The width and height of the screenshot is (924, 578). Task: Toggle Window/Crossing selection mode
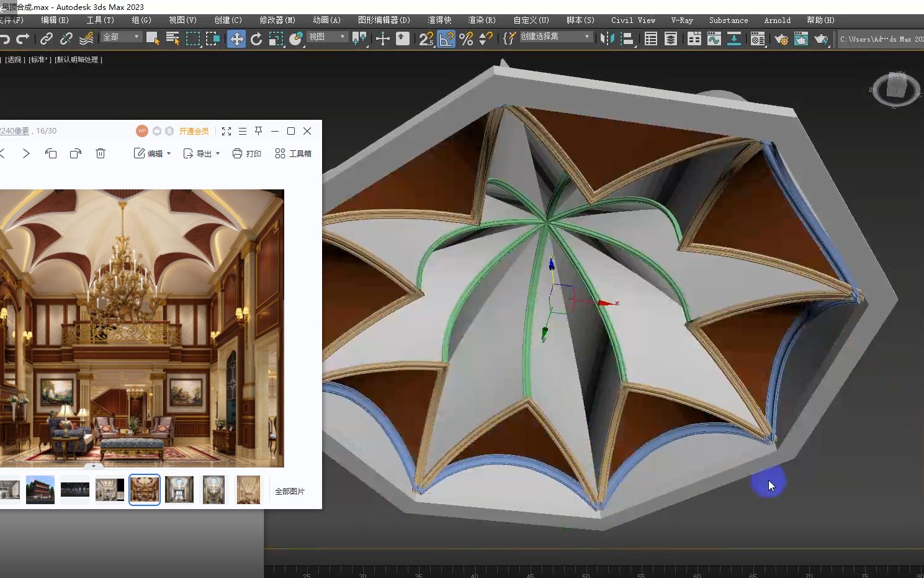click(x=213, y=38)
